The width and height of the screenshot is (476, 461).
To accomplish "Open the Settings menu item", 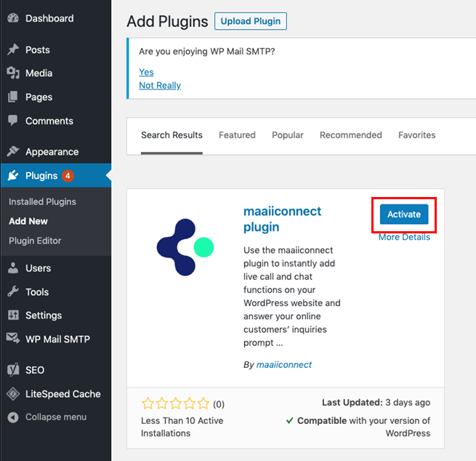I will (55, 316).
